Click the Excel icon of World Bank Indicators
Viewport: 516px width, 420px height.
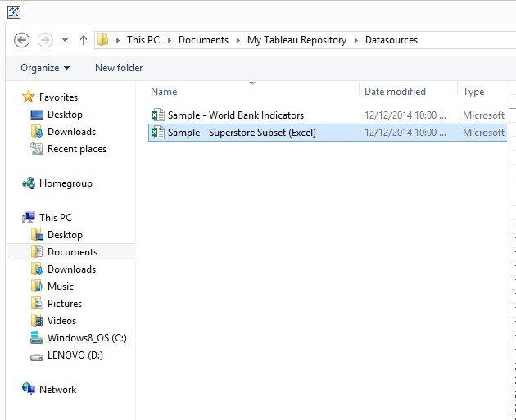[157, 115]
